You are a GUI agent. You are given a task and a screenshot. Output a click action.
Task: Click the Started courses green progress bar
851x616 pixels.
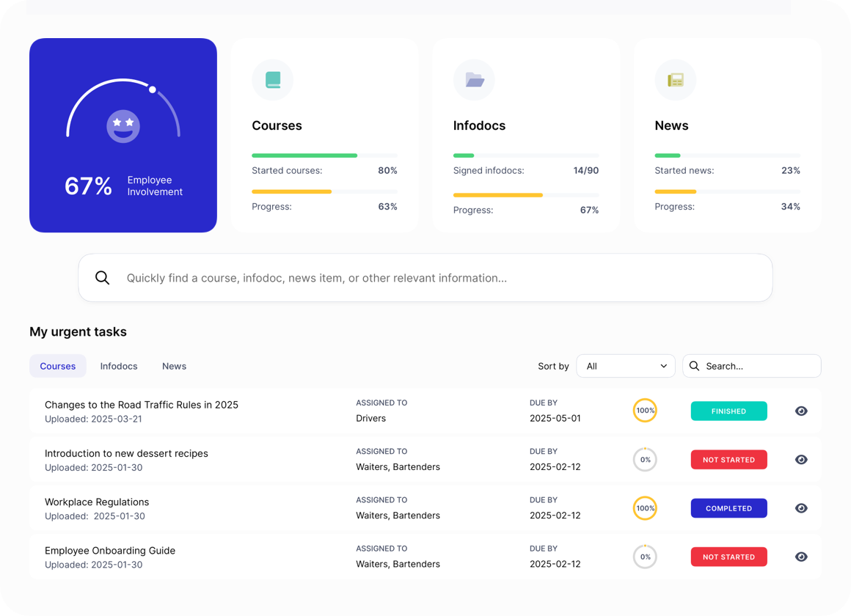point(304,155)
